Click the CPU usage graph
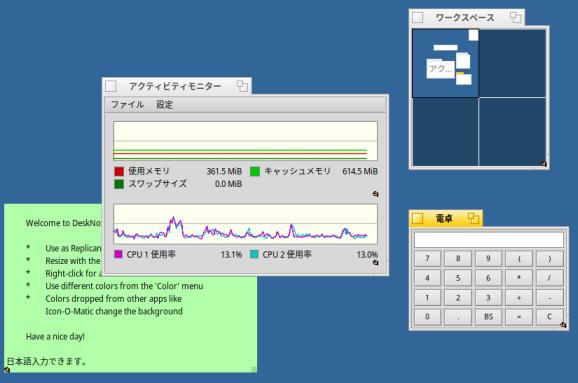 point(245,224)
